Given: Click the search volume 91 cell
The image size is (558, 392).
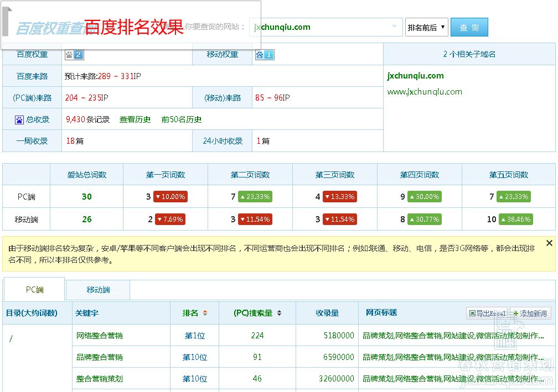Looking at the screenshot, I should (257, 357).
